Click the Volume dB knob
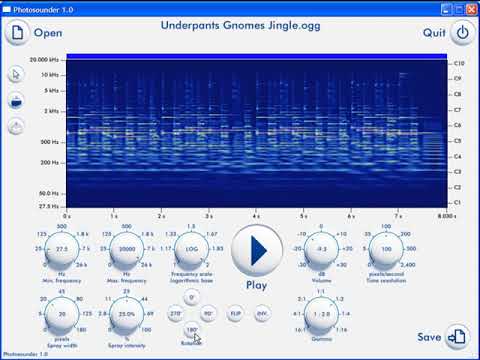480x360 pixels. (x=322, y=249)
